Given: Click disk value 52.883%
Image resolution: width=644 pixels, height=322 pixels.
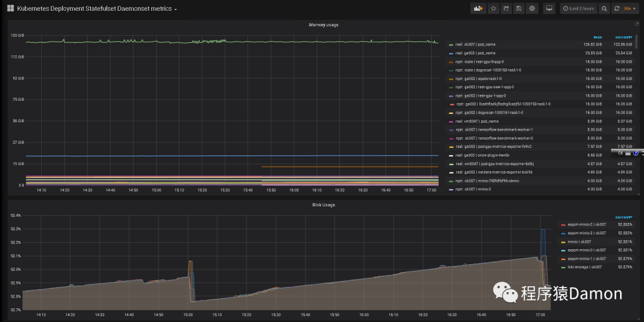Looking at the screenshot, I should pos(625,225).
